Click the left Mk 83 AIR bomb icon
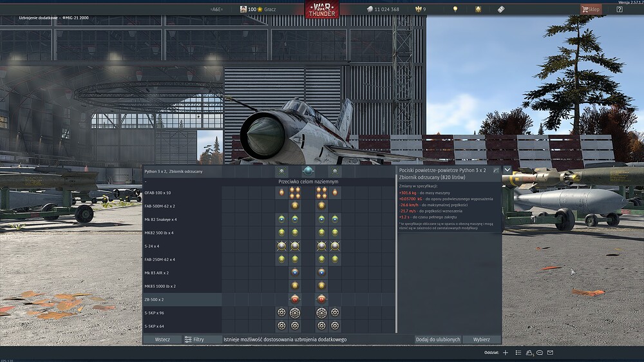Image resolution: width=644 pixels, height=362 pixels. point(295,272)
